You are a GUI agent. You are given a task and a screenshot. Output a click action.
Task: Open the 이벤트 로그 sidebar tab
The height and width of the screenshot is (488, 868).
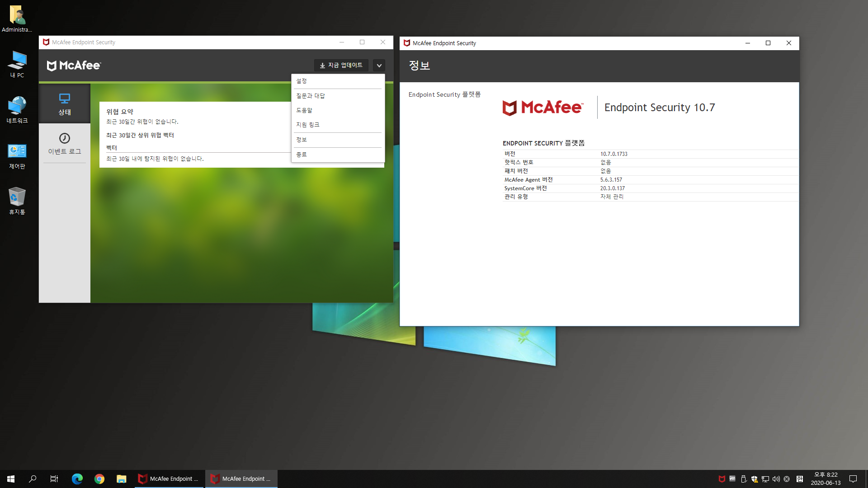coord(65,143)
